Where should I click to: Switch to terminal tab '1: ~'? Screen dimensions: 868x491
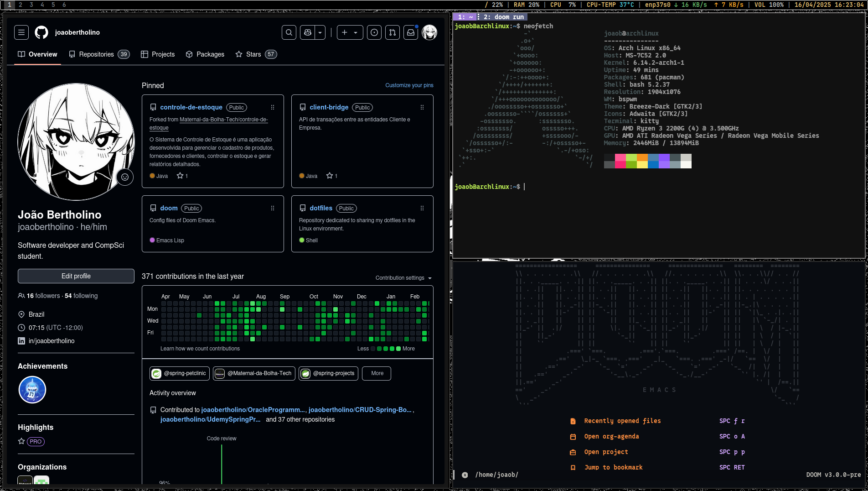click(x=465, y=17)
